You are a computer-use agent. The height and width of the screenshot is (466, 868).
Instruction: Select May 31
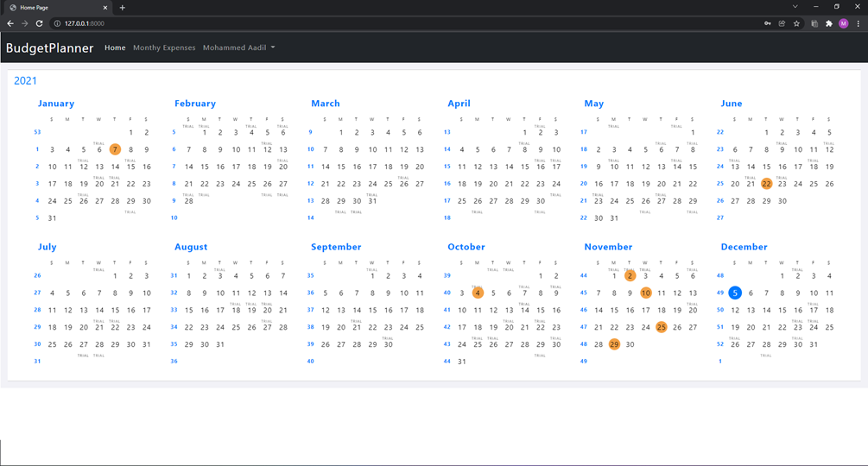[614, 217]
